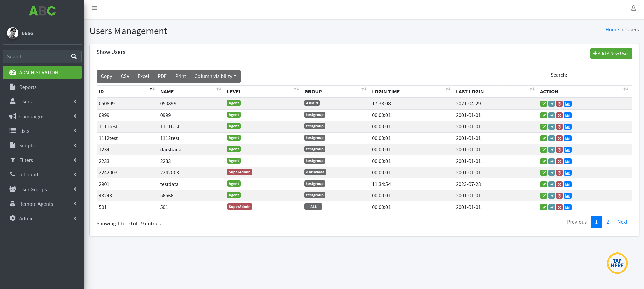Click Add A New User button

611,53
